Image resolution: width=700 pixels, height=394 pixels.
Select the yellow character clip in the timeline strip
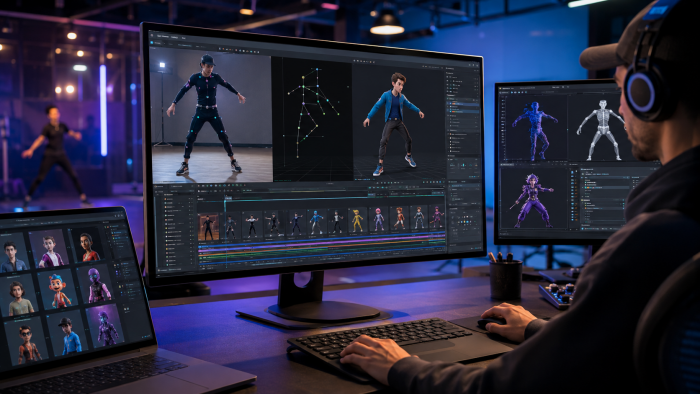coord(358,220)
